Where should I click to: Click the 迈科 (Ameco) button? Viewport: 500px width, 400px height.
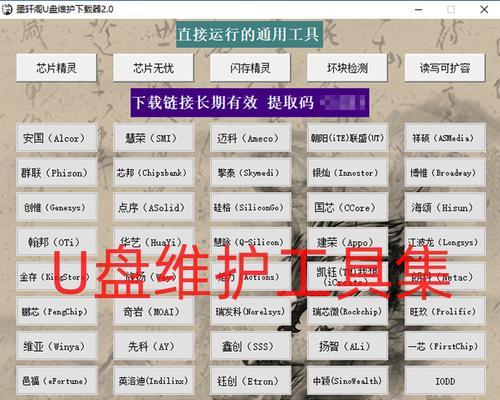(x=250, y=138)
